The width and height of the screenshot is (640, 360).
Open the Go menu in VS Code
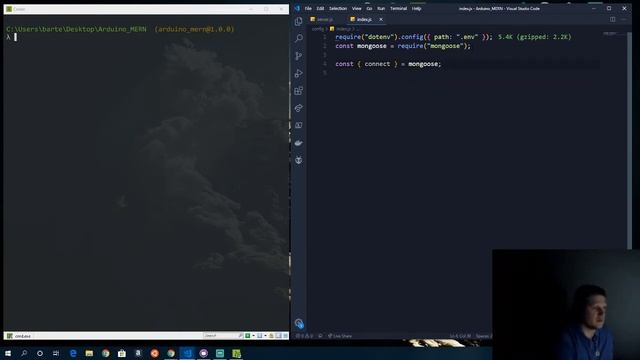[369, 8]
